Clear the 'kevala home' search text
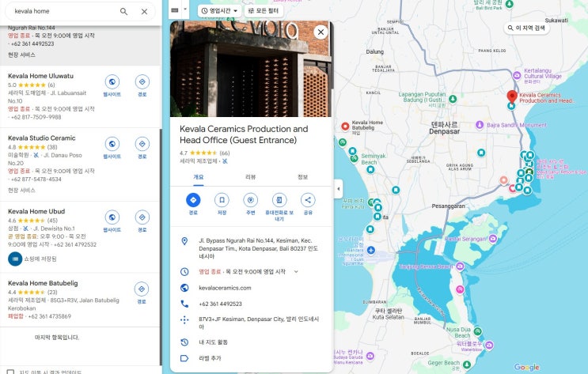The width and height of the screenshot is (588, 374). click(x=144, y=11)
